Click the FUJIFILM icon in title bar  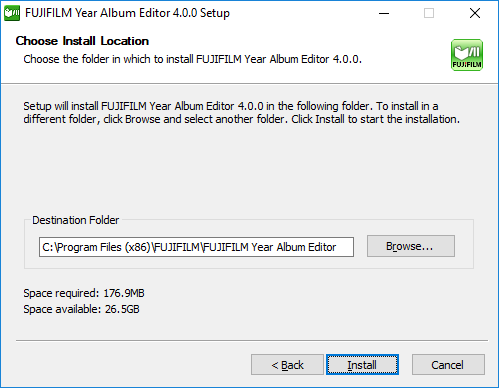click(x=12, y=13)
